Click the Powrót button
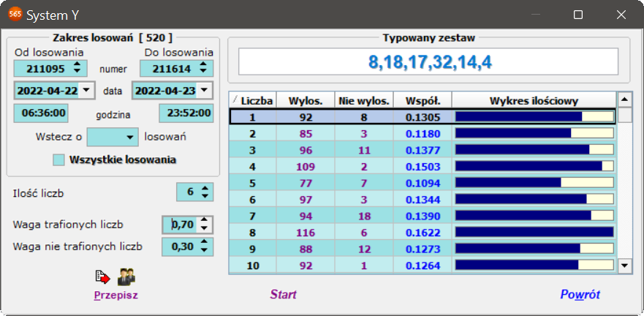644x316 pixels. 580,295
